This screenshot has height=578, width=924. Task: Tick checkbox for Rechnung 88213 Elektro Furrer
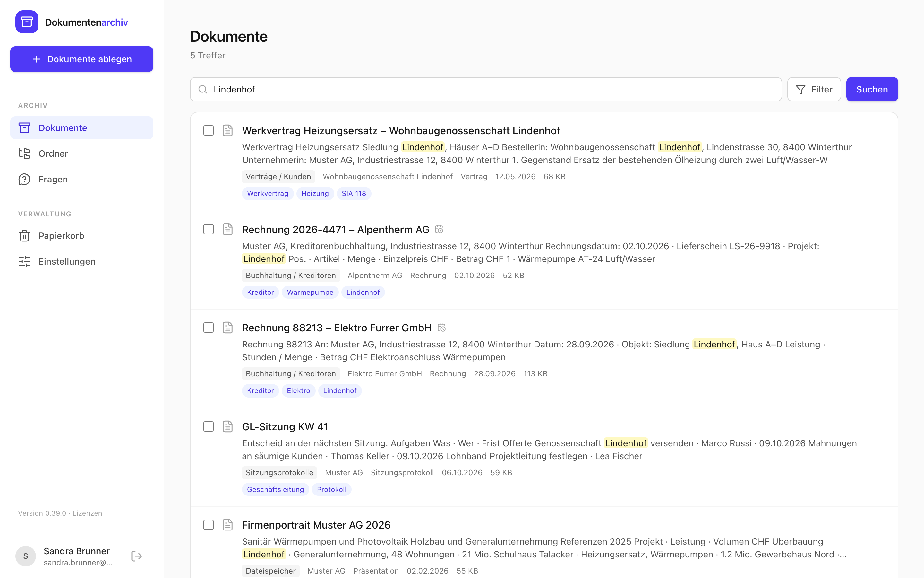pyautogui.click(x=209, y=328)
